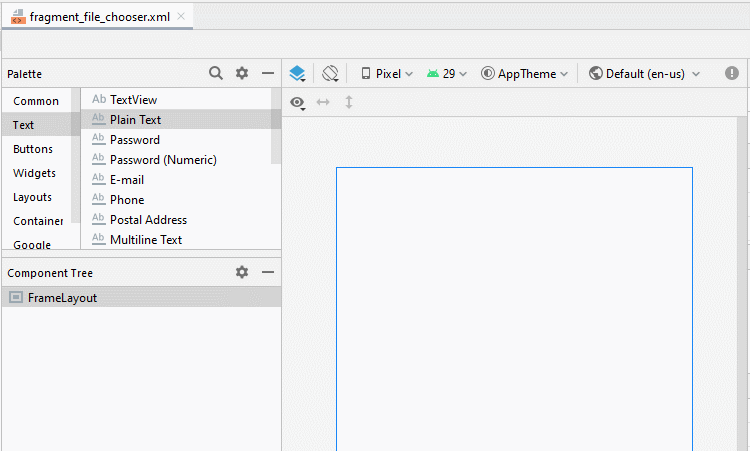
Task: Click the expand vertically arrow icon
Action: (x=349, y=102)
